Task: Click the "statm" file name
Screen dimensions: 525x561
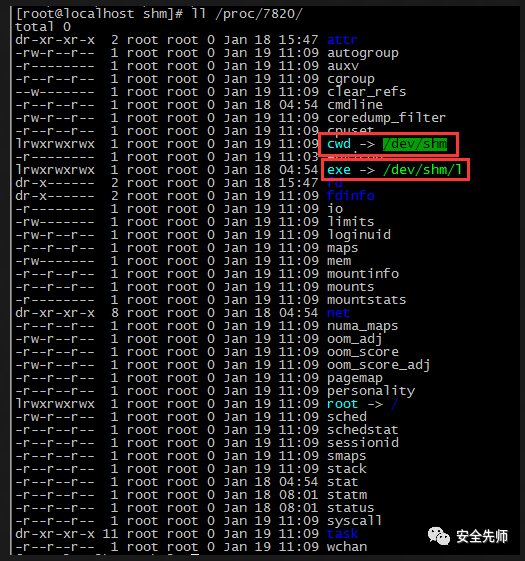Action: [347, 495]
